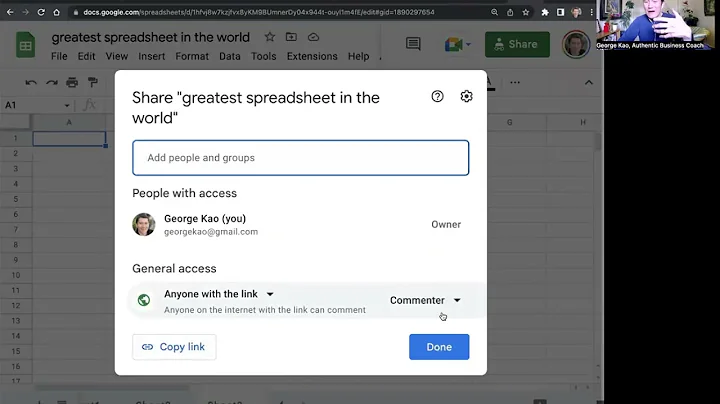Open the More toolbar options ellipsis
The image size is (720, 404).
(515, 83)
